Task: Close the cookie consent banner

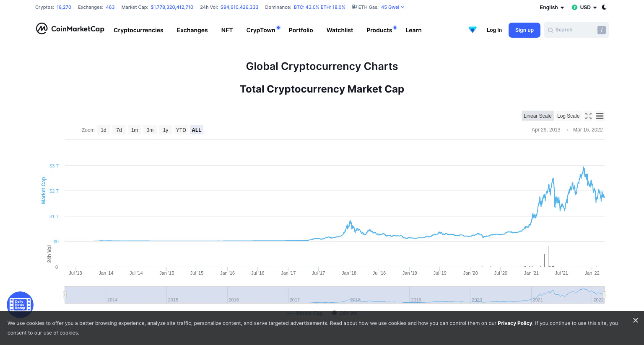Action: (636, 320)
